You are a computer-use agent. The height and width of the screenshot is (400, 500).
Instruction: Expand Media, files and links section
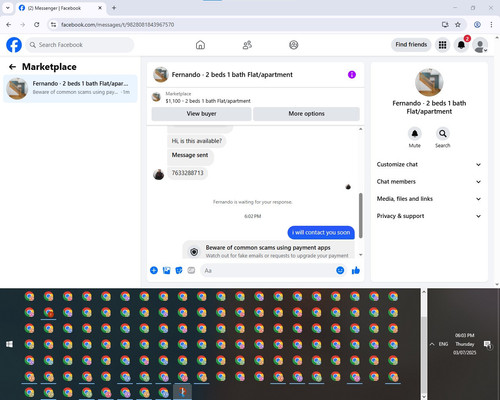coord(429,199)
